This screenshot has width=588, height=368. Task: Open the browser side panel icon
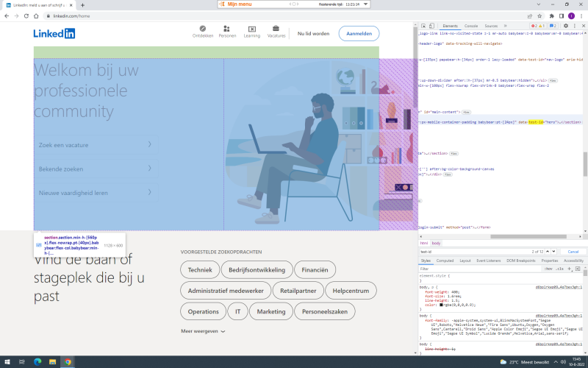pos(562,15)
